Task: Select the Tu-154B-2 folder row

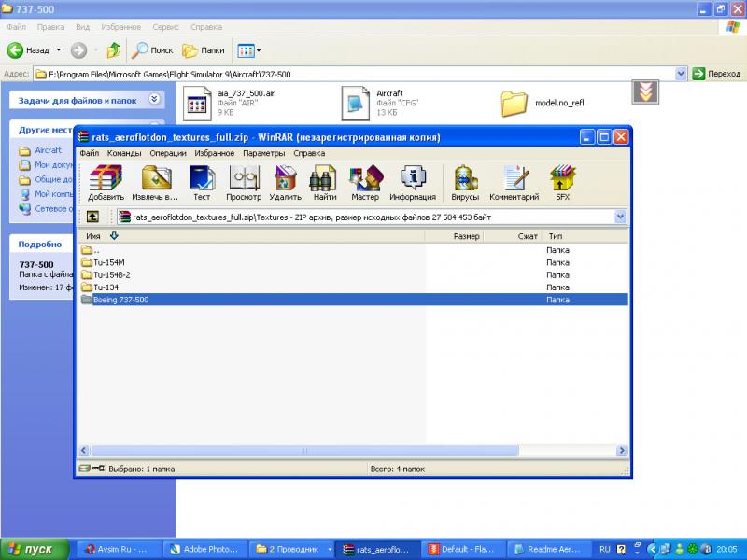Action: coord(353,274)
